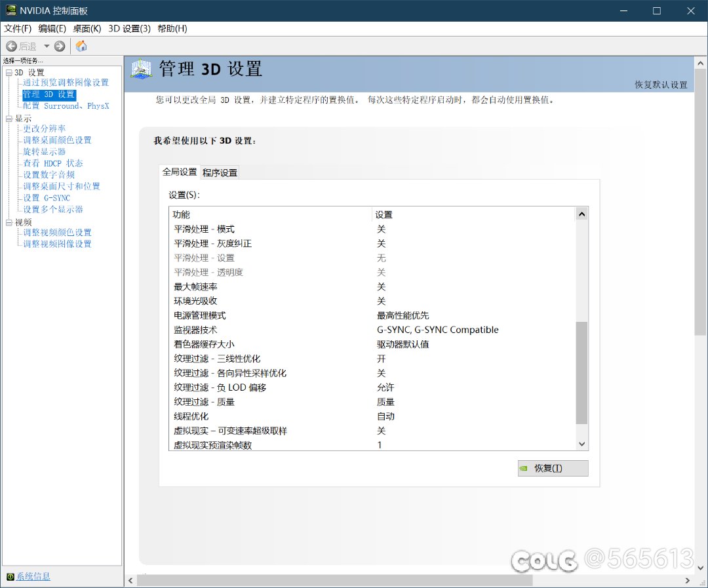Open the 帮助(H) menu

coord(172,28)
